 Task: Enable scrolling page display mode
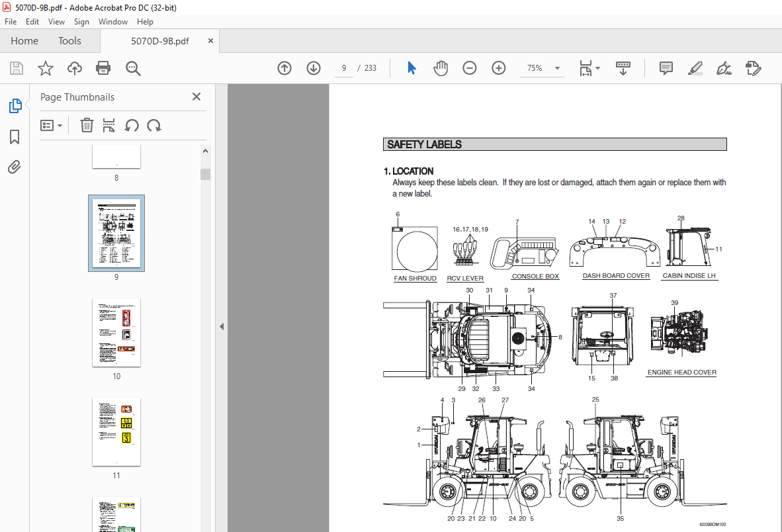pyautogui.click(x=623, y=67)
